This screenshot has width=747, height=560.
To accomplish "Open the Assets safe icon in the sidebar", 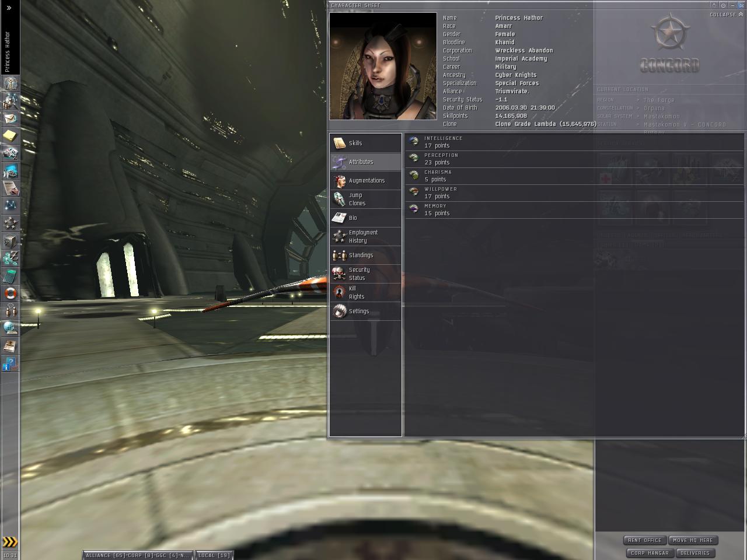I will (10, 241).
